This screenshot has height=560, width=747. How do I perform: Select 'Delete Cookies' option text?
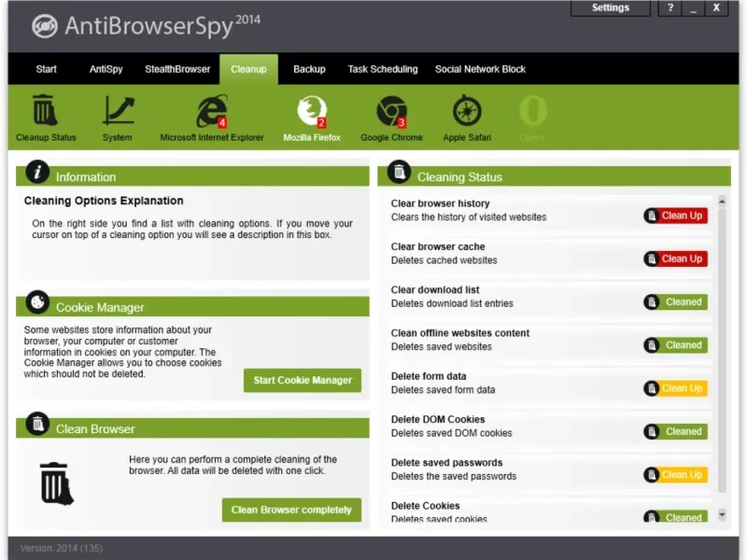[x=426, y=506]
